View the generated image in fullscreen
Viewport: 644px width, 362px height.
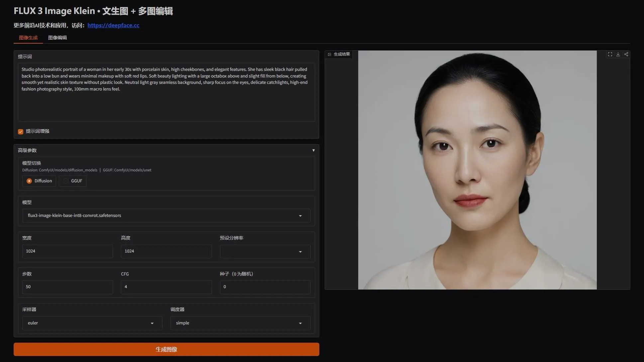point(610,54)
